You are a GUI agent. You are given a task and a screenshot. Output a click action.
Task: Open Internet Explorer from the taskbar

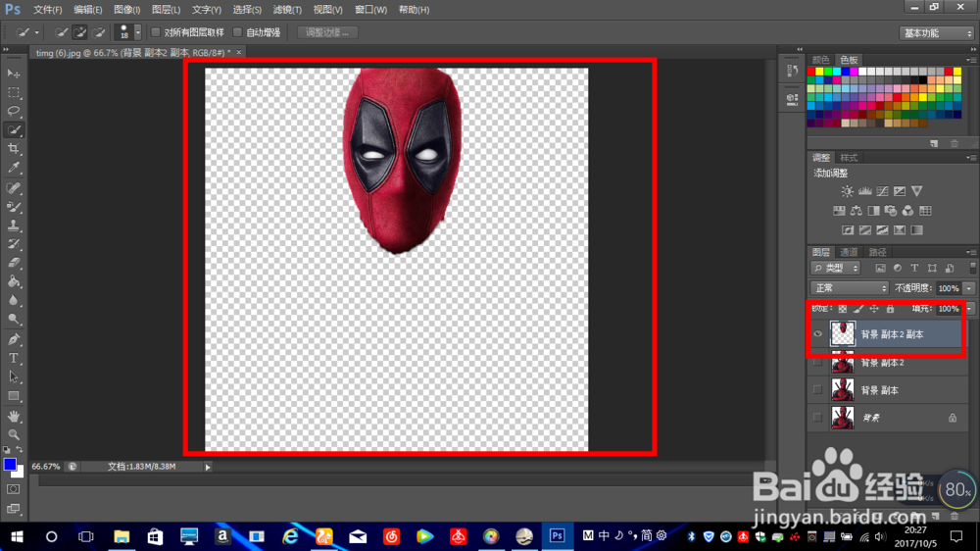click(x=290, y=536)
